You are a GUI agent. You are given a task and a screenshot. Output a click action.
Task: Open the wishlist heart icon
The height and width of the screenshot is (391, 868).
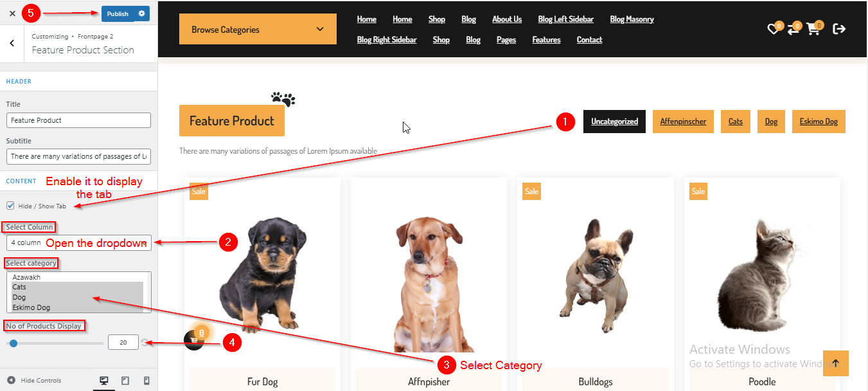pos(773,30)
